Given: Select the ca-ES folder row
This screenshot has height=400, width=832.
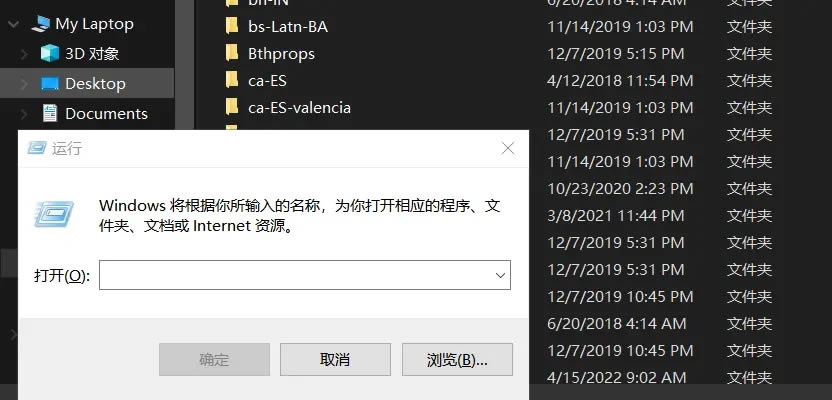Looking at the screenshot, I should tap(499, 81).
